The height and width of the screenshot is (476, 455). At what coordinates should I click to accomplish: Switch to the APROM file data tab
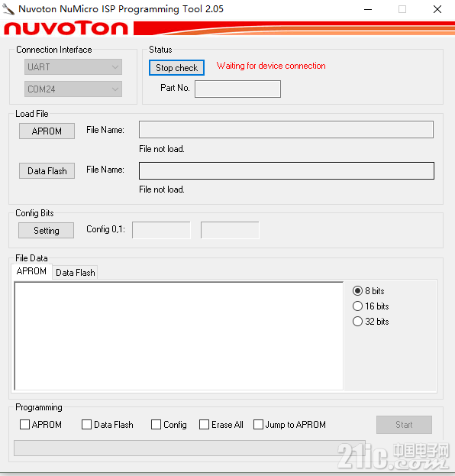click(x=31, y=271)
